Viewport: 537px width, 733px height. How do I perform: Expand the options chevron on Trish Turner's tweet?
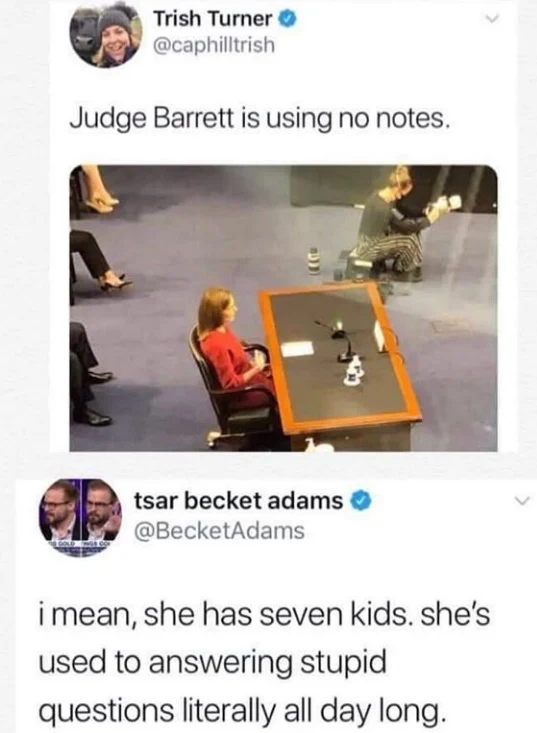pos(491,20)
